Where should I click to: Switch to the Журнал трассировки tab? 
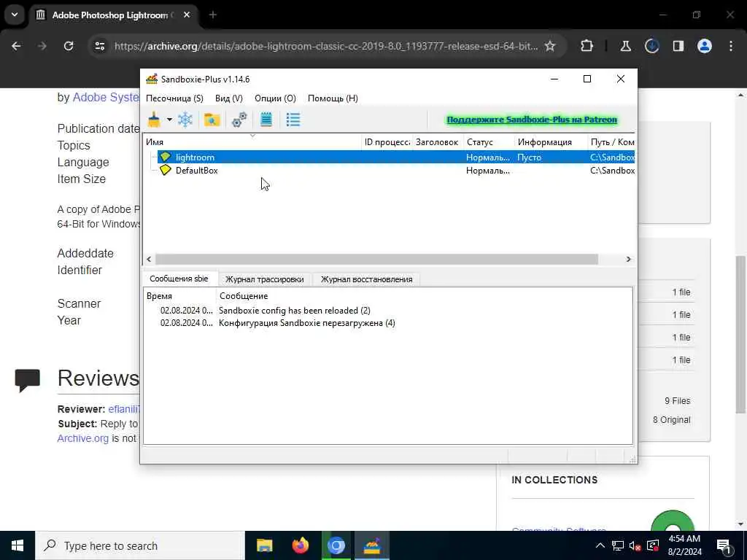[264, 279]
